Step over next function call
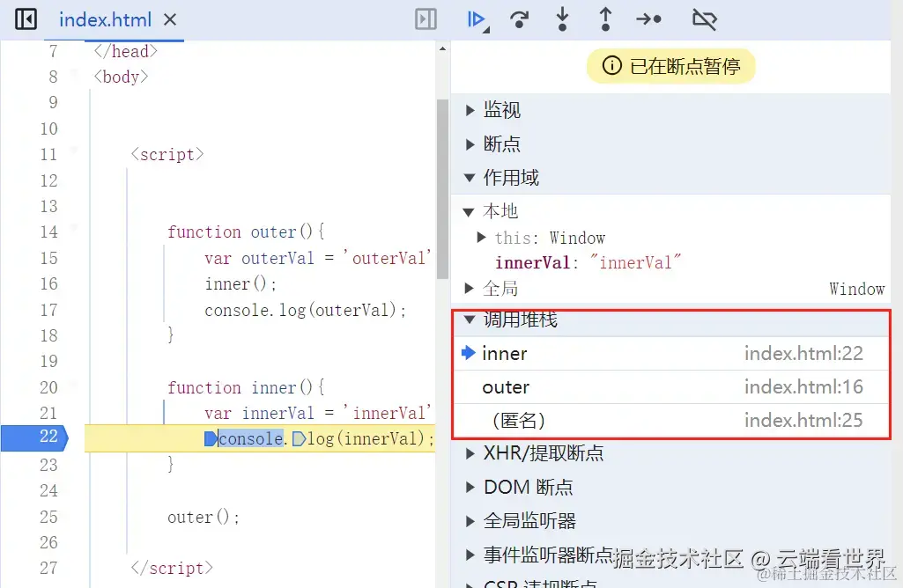This screenshot has height=588, width=903. click(x=520, y=19)
